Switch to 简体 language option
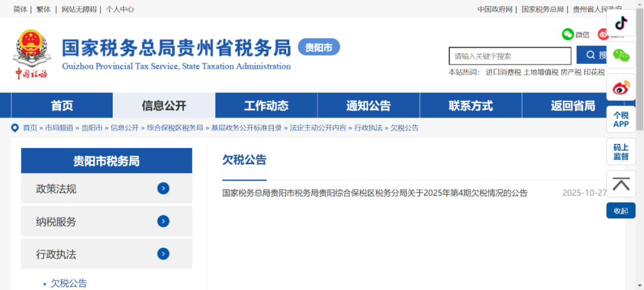The image size is (644, 290). pyautogui.click(x=20, y=9)
